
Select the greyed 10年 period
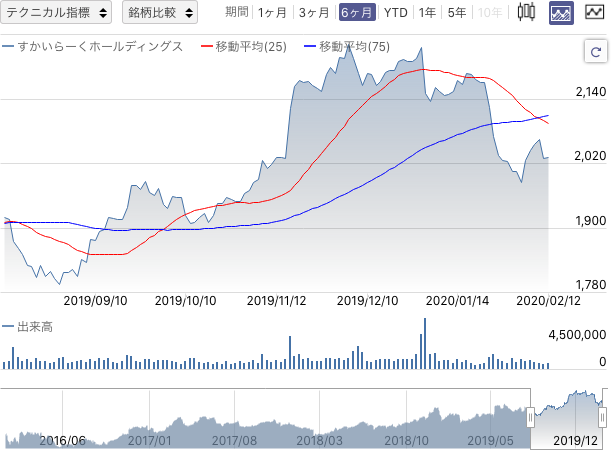[490, 13]
